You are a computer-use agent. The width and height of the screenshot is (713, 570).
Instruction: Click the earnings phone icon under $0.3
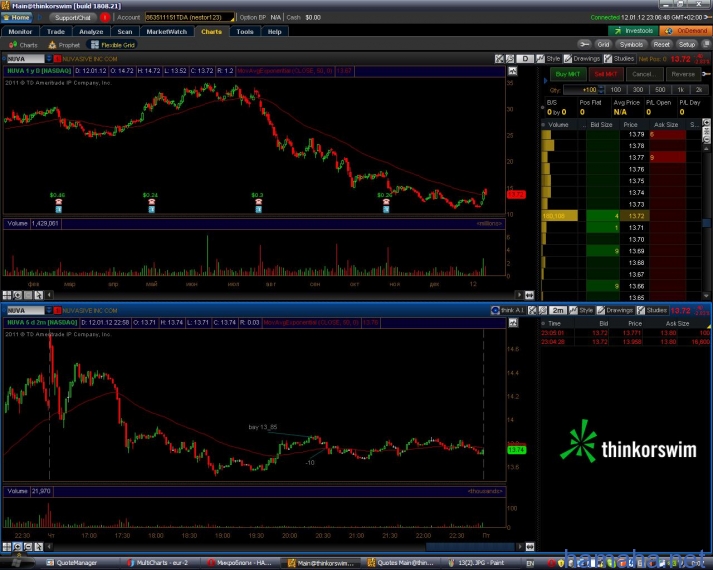pyautogui.click(x=258, y=202)
